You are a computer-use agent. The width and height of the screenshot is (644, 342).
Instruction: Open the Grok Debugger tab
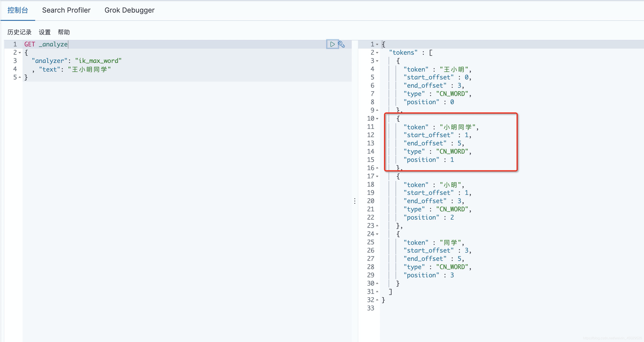[x=129, y=10]
